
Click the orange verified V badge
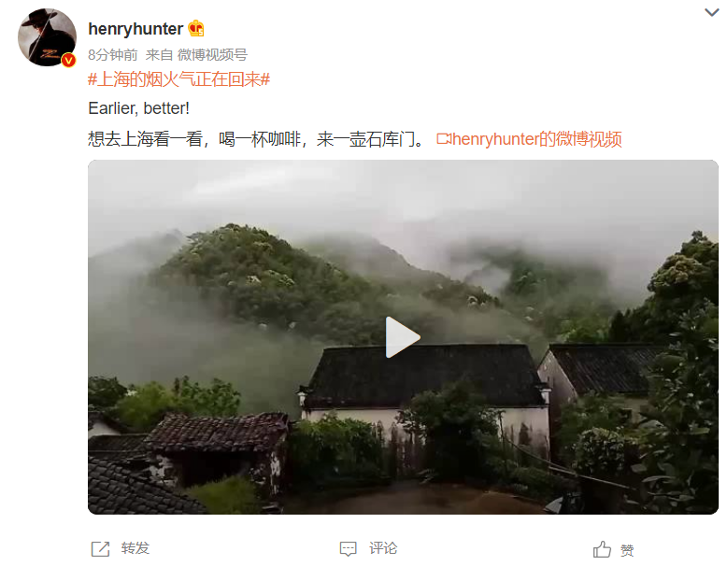point(69,60)
